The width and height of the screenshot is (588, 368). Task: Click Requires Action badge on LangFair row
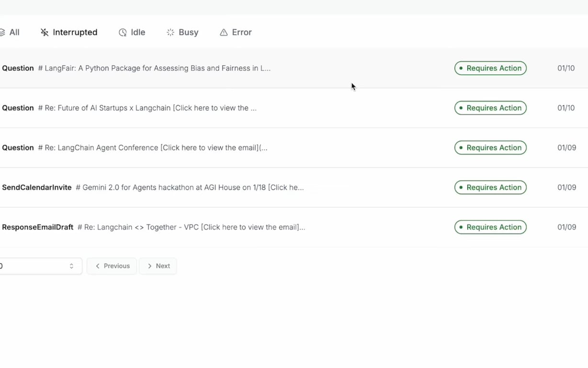pyautogui.click(x=490, y=68)
